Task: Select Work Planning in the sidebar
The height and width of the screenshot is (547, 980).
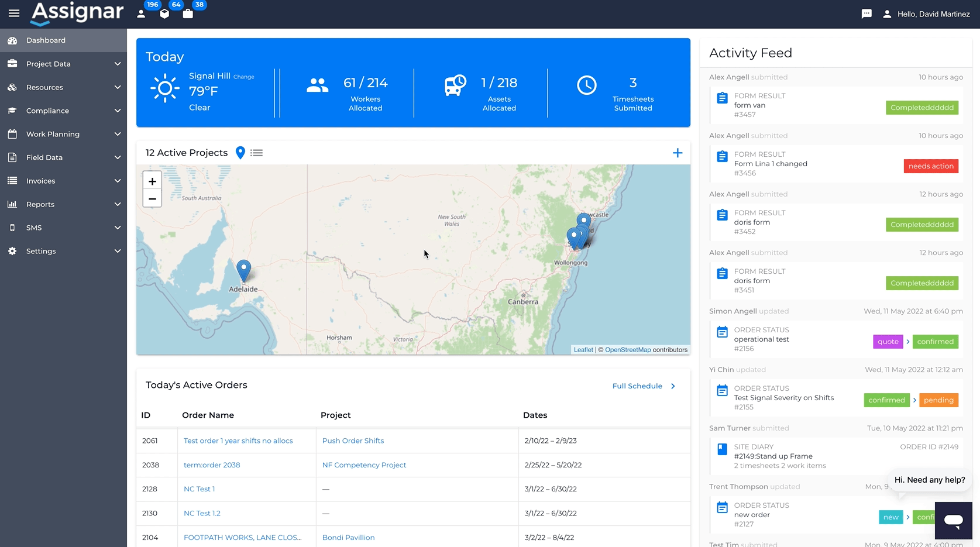Action: (63, 134)
